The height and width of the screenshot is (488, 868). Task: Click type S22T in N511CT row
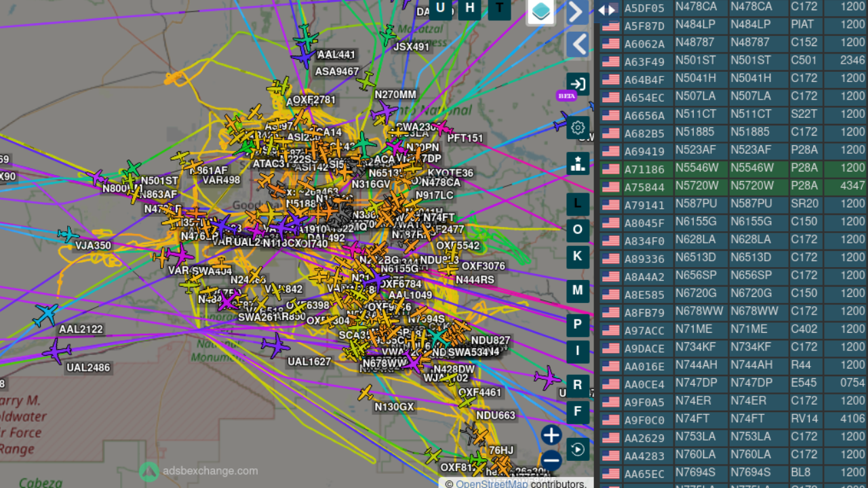pos(804,114)
